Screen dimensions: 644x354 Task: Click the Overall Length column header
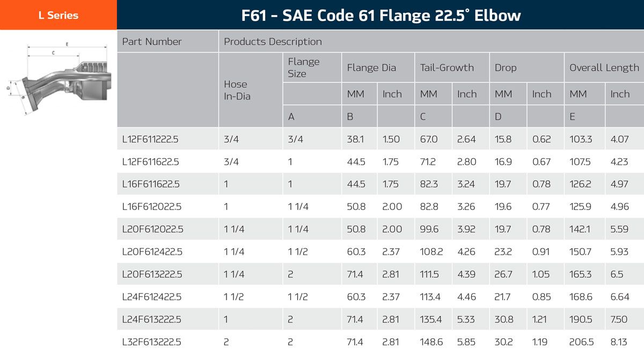click(604, 68)
